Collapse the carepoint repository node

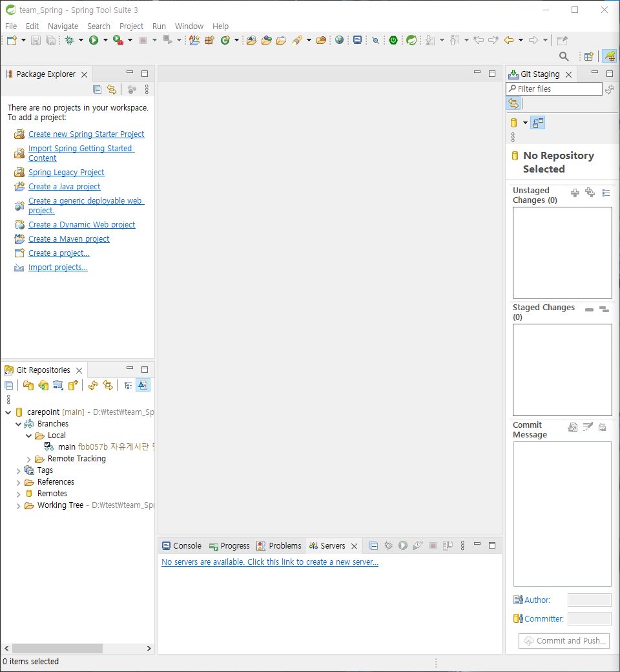[x=8, y=412]
